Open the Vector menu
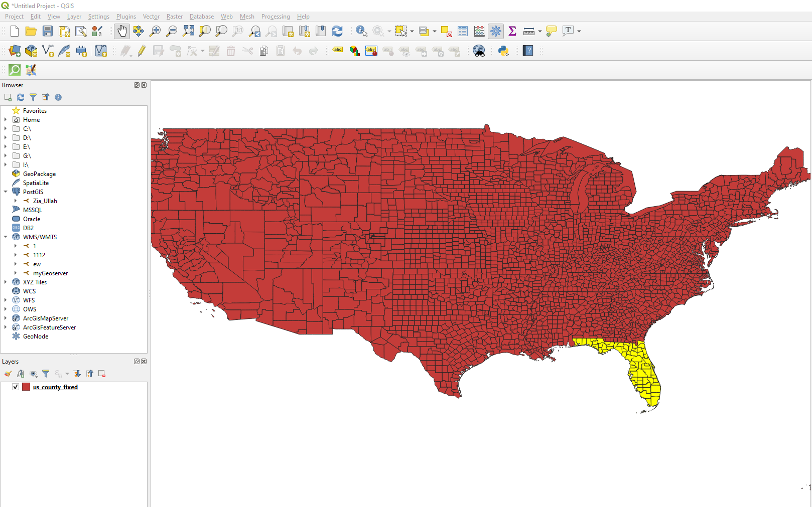This screenshot has width=812, height=507. (151, 17)
